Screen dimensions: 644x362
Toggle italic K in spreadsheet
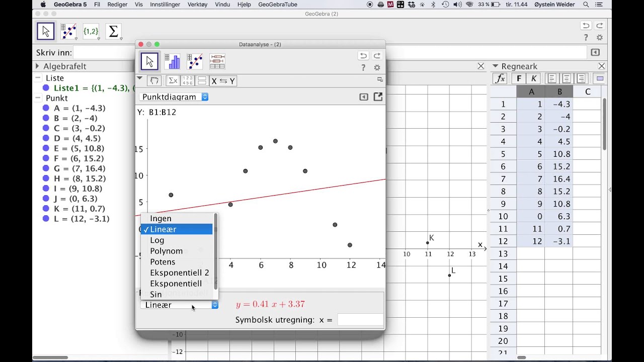tap(534, 78)
